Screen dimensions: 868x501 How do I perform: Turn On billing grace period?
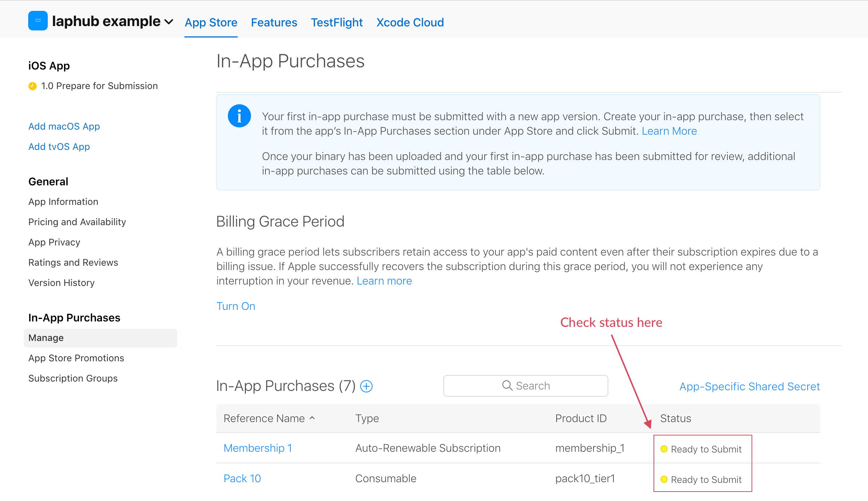pyautogui.click(x=235, y=306)
